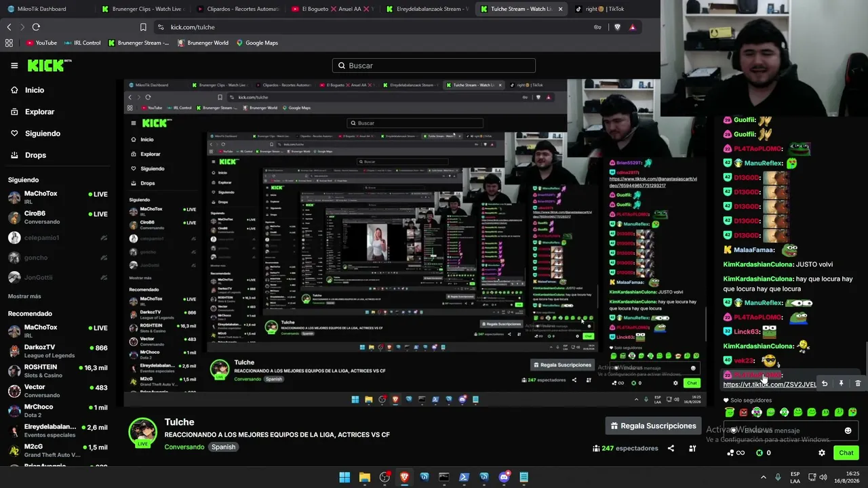Click Tulche's streamer avatar below the video
Screen dimensions: 868x488
(143, 432)
